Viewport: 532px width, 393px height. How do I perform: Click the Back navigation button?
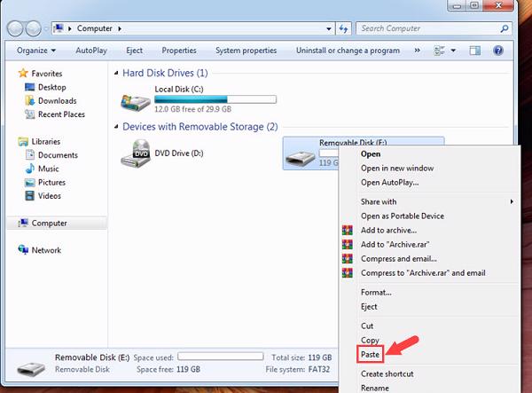(x=15, y=28)
